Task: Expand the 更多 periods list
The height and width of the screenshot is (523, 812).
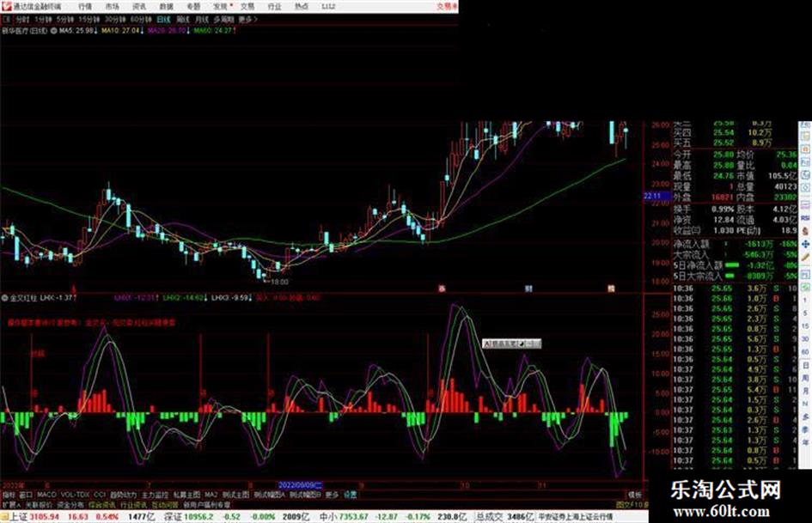Action: 247,19
